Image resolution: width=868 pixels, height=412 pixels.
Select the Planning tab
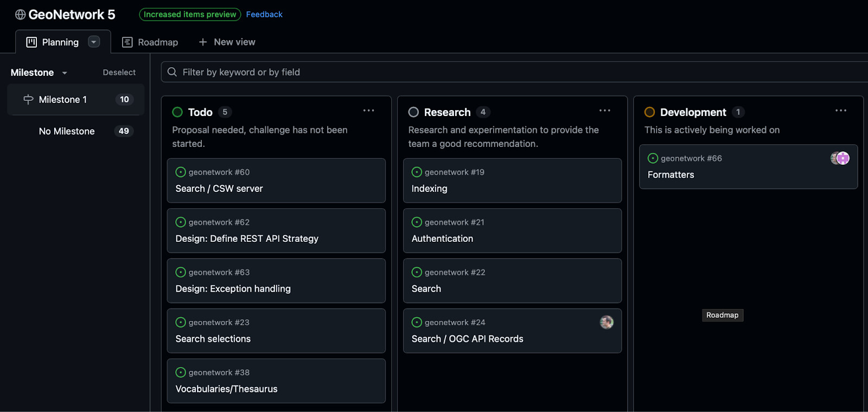click(x=63, y=42)
